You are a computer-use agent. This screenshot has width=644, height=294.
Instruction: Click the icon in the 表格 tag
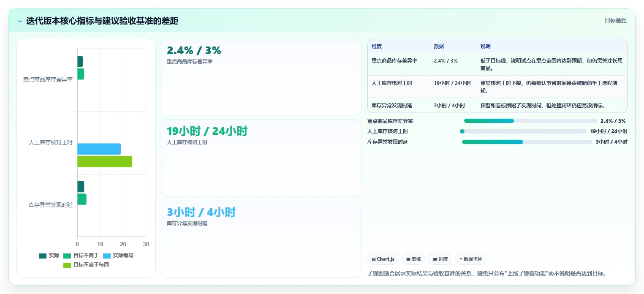(x=408, y=259)
